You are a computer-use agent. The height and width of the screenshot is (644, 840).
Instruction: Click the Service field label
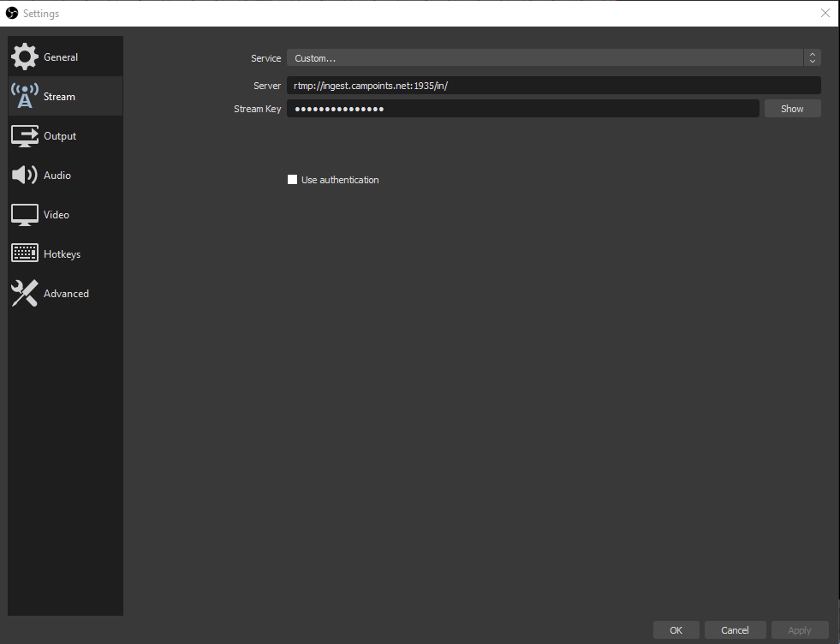click(265, 58)
